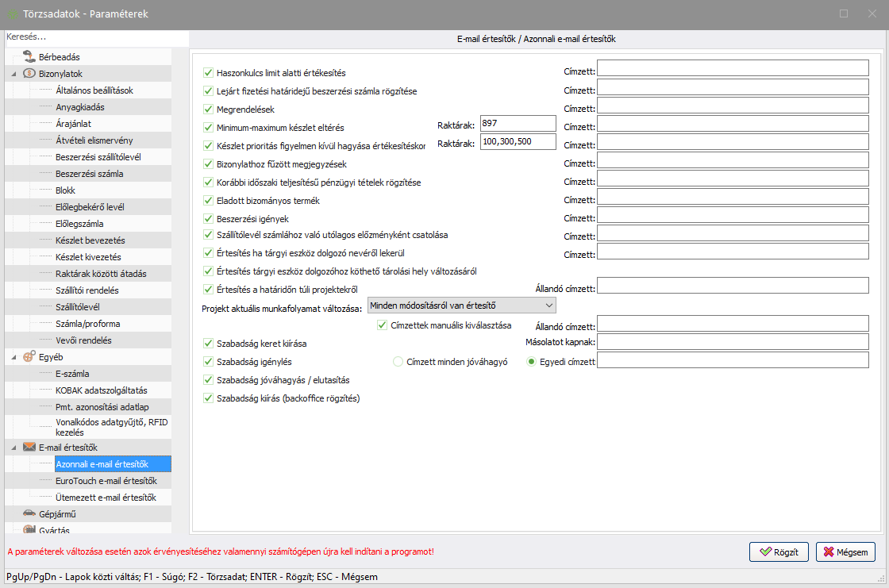Click the Gépjármű car icon
This screenshot has height=588, width=889.
(29, 514)
